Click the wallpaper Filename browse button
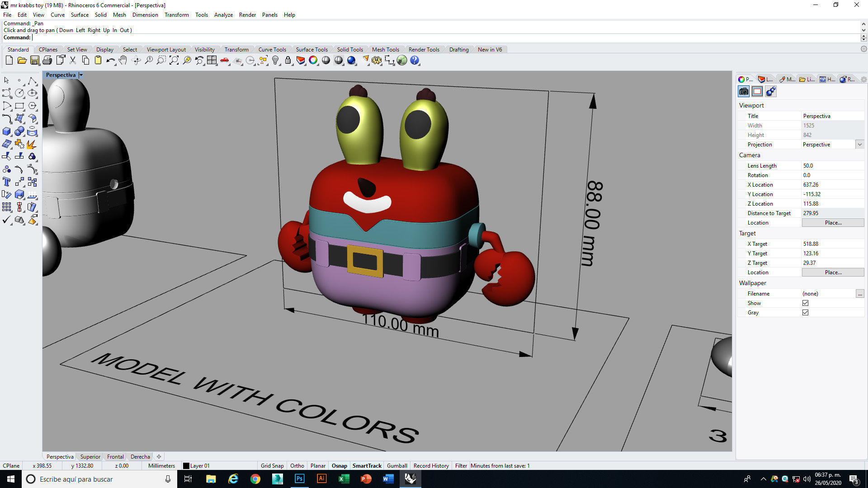The width and height of the screenshot is (868, 488). tap(859, 294)
